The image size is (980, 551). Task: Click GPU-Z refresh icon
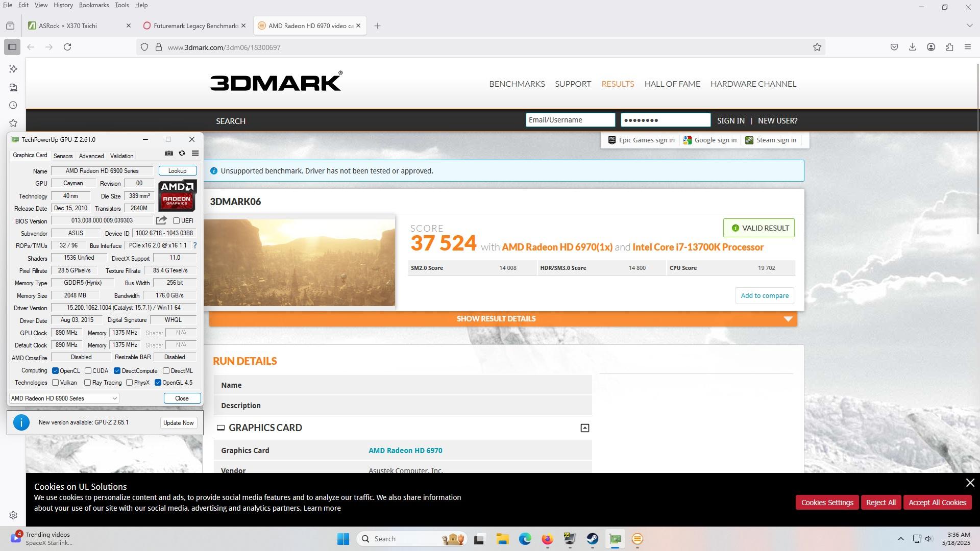(182, 153)
